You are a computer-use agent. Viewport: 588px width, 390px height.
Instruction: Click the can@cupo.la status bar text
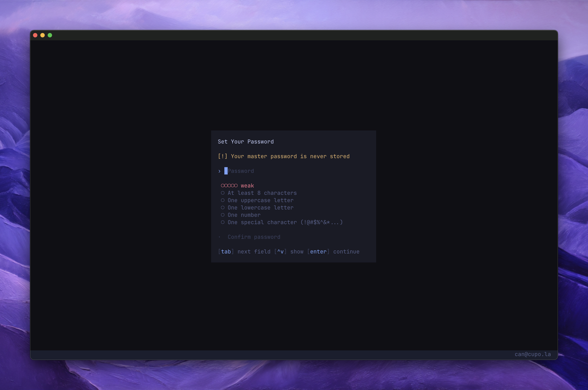click(533, 354)
